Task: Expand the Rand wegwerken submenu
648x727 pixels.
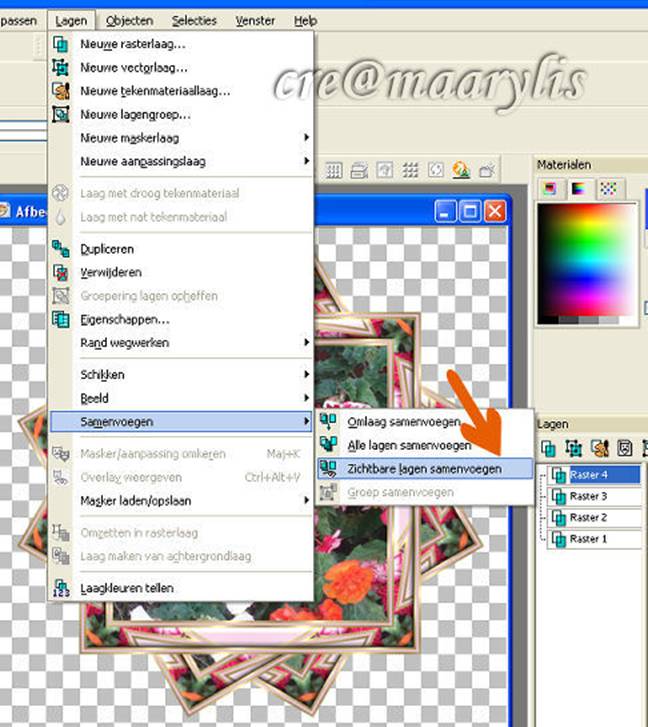Action: (x=181, y=343)
